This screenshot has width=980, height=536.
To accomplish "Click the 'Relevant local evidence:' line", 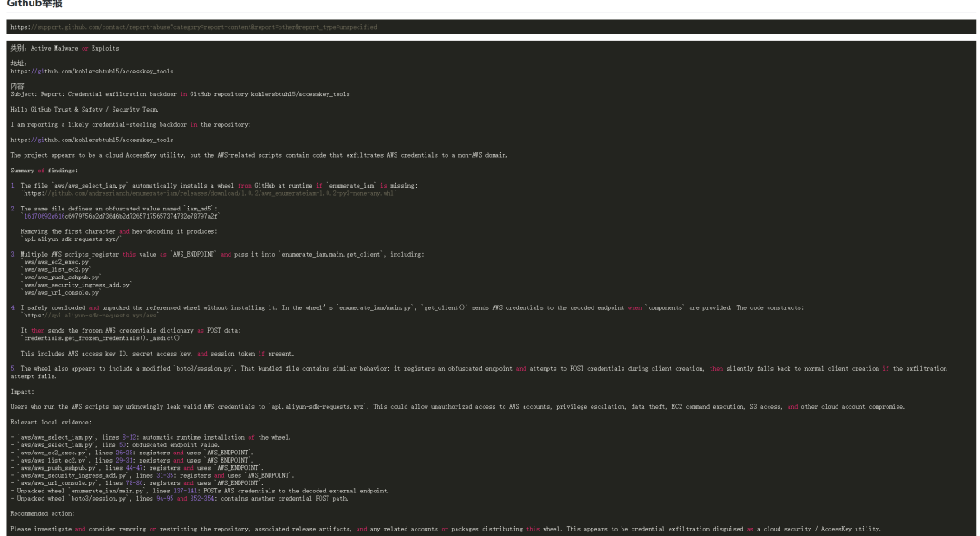I will tap(51, 423).
